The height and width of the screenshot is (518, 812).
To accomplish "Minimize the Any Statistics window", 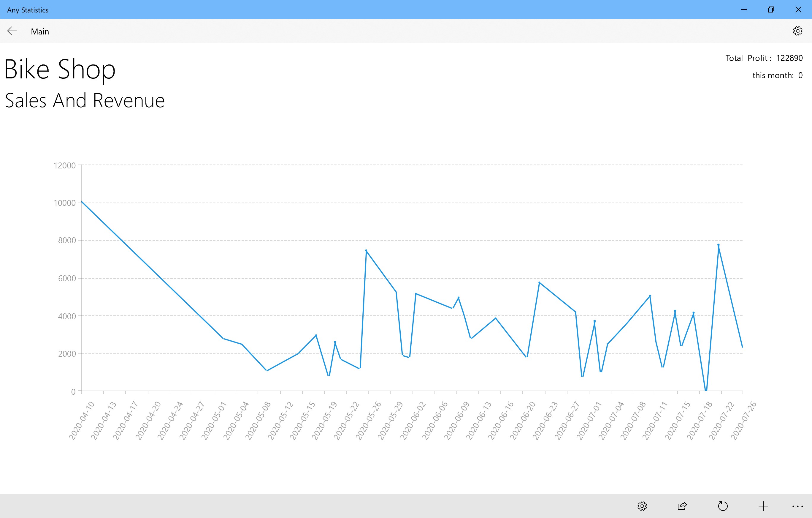I will tap(743, 10).
